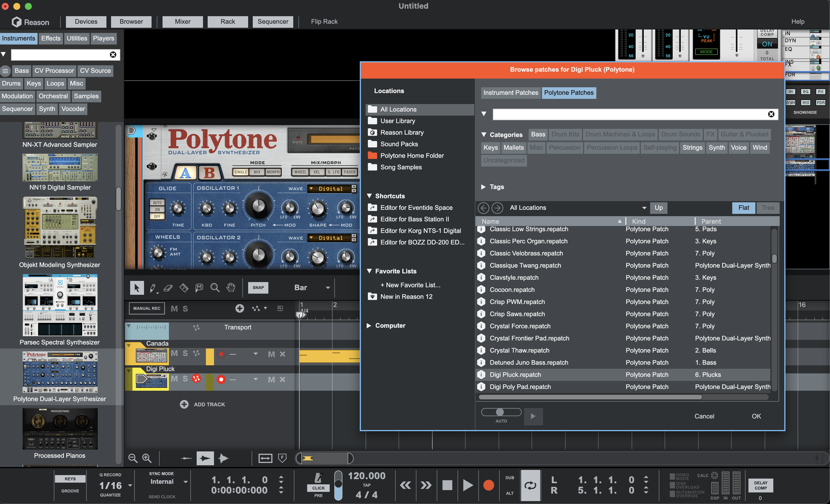The height and width of the screenshot is (504, 830).
Task: Select the arrow selection tool in sequencer
Action: coord(137,288)
